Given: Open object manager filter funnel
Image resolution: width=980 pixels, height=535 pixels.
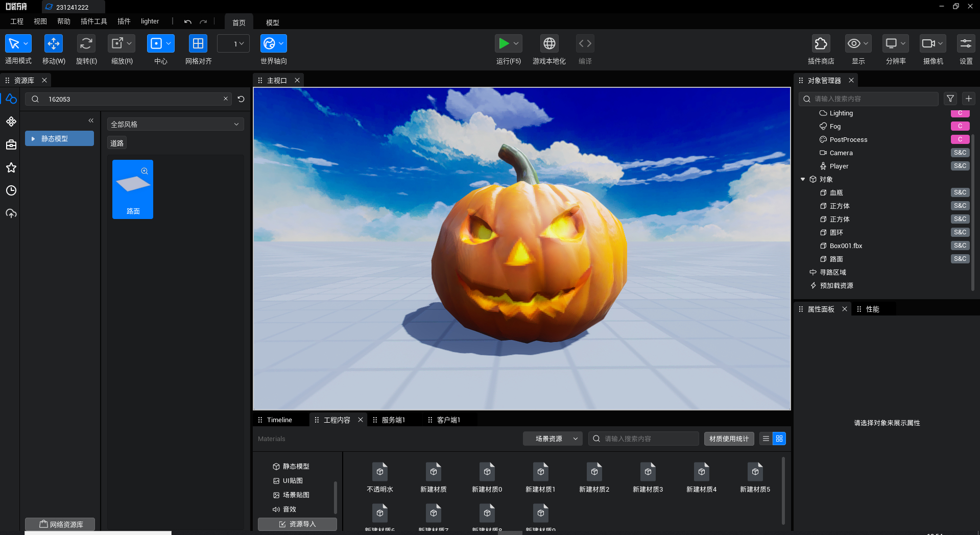Looking at the screenshot, I should tap(950, 99).
